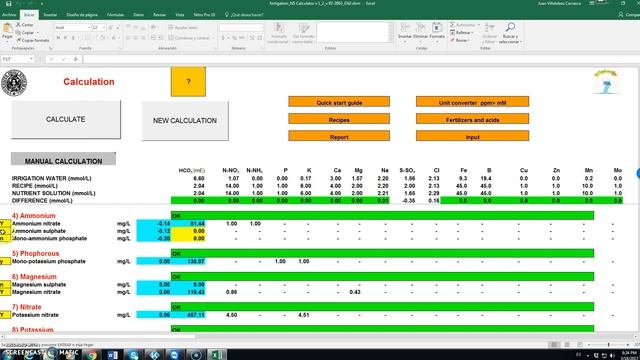Click the fill color bucket swatch

(101, 38)
